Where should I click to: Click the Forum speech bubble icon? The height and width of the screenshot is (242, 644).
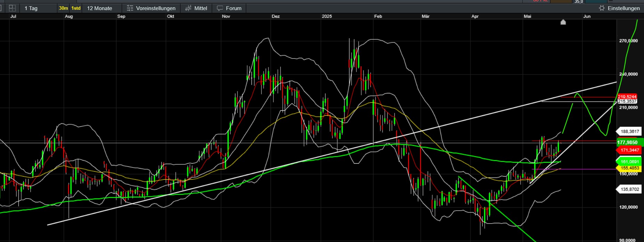click(220, 8)
